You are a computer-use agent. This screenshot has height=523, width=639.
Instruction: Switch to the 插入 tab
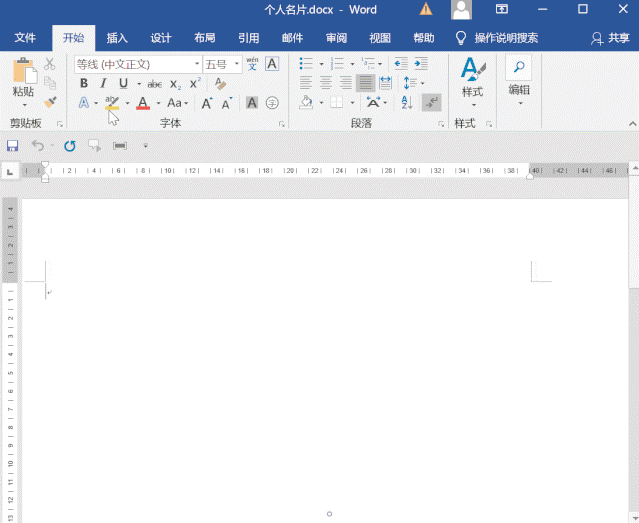click(117, 38)
